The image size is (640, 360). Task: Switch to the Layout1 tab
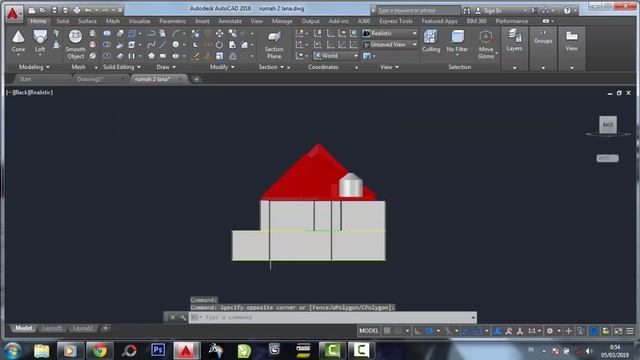[52, 328]
